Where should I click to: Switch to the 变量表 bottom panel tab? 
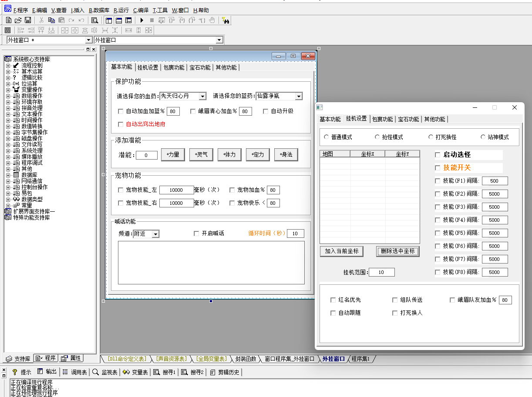[136, 372]
